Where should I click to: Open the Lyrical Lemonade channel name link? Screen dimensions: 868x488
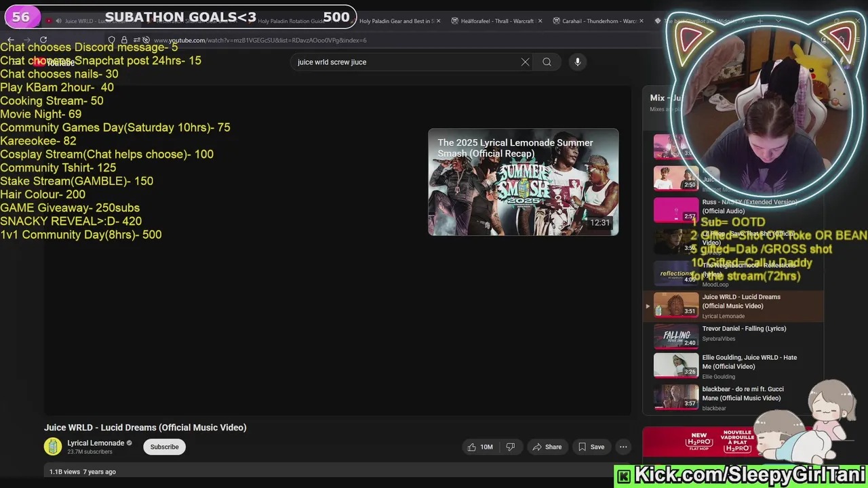pos(96,443)
